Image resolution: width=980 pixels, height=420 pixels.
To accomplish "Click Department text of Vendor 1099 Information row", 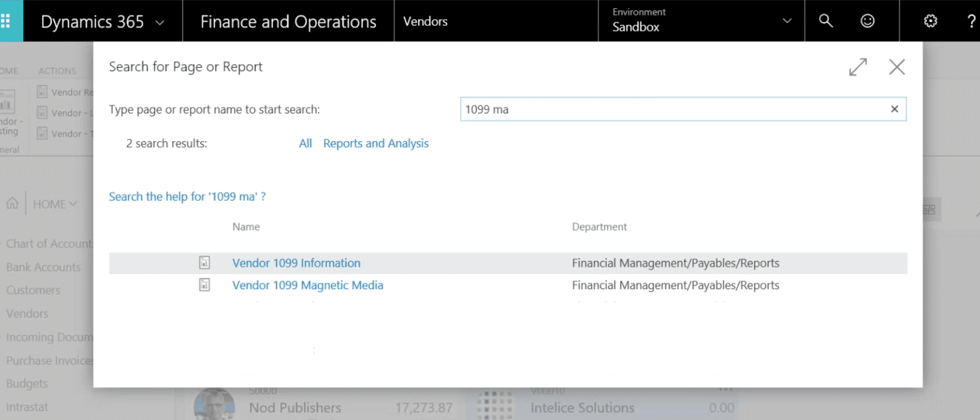I will 675,263.
